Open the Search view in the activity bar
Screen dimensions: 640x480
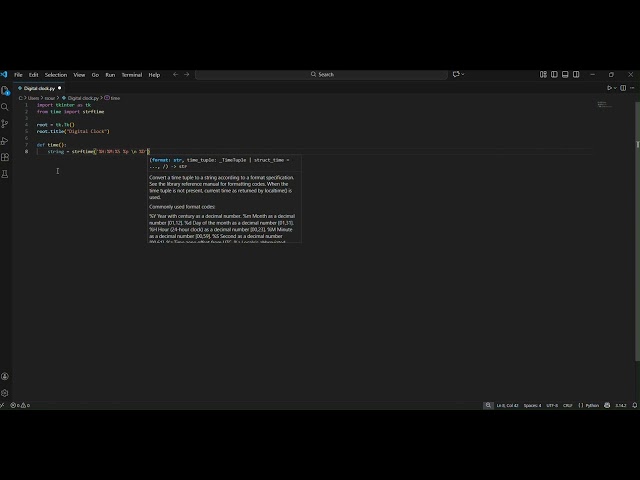tap(5, 107)
